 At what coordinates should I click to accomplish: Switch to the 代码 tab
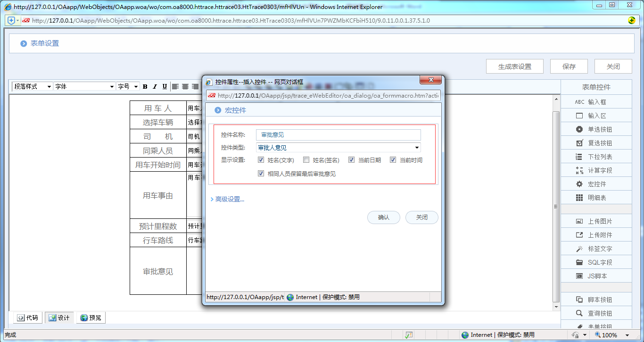pyautogui.click(x=27, y=317)
